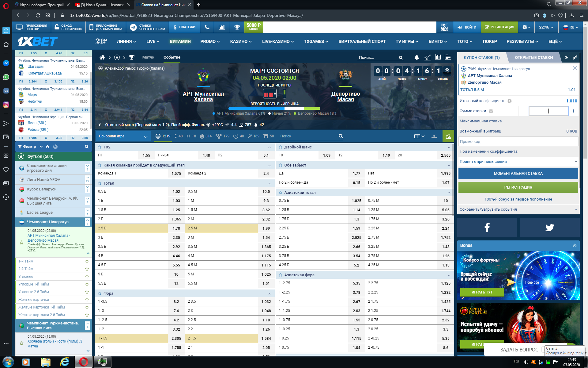
Task: Favorite the Азиатский тотал market star
Action: [281, 192]
